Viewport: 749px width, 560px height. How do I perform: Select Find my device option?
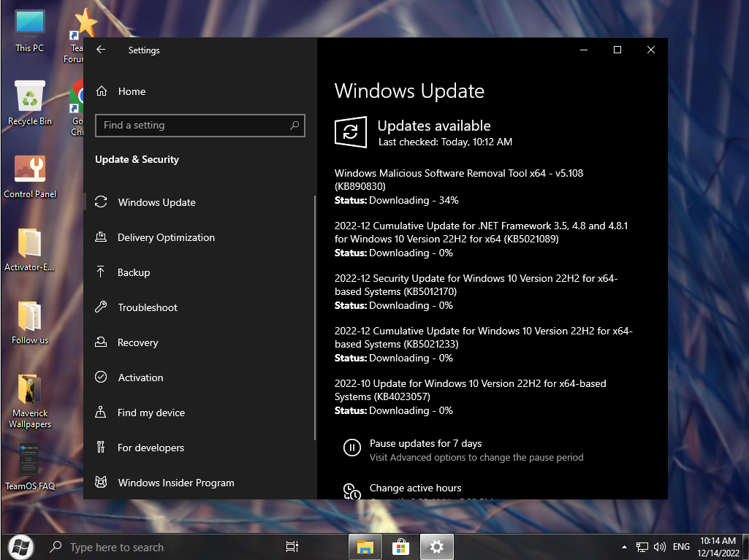tap(151, 413)
